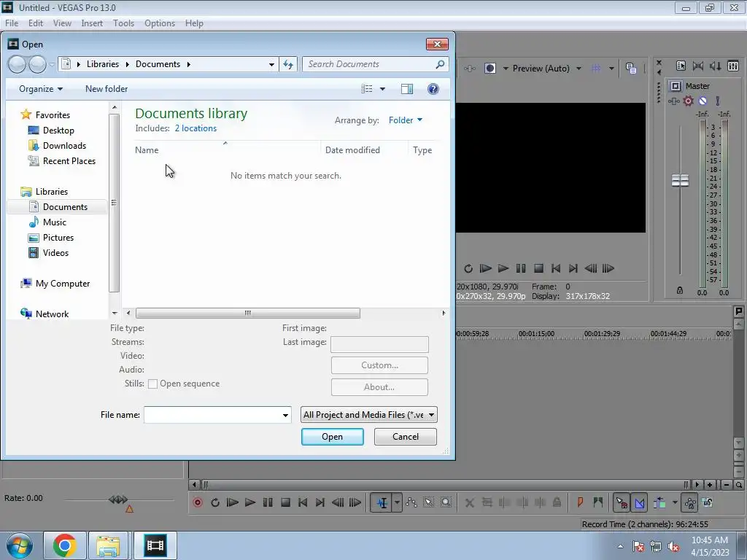Image resolution: width=747 pixels, height=560 pixels.
Task: Toggle Lock Envelopes to Events
Action: click(690, 502)
